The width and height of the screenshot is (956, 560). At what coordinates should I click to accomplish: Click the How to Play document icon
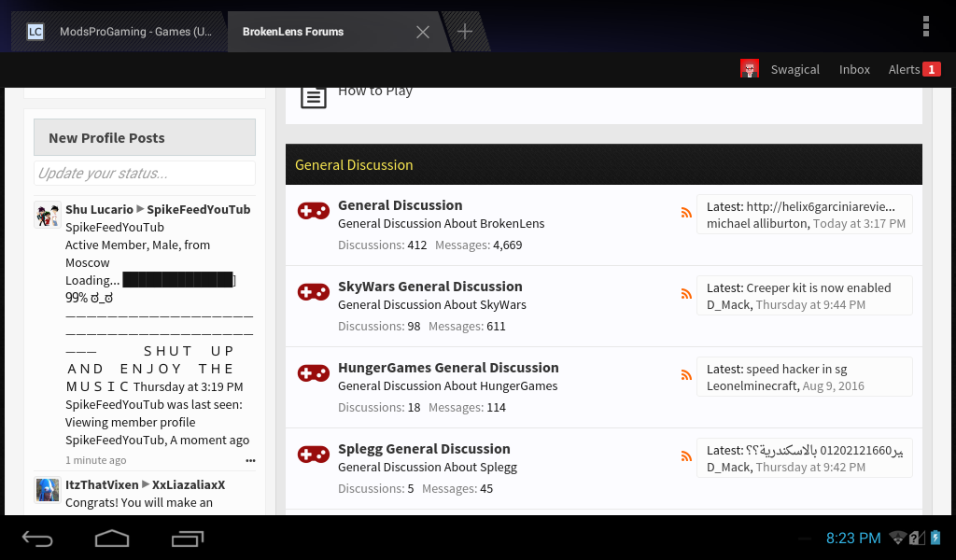(314, 97)
